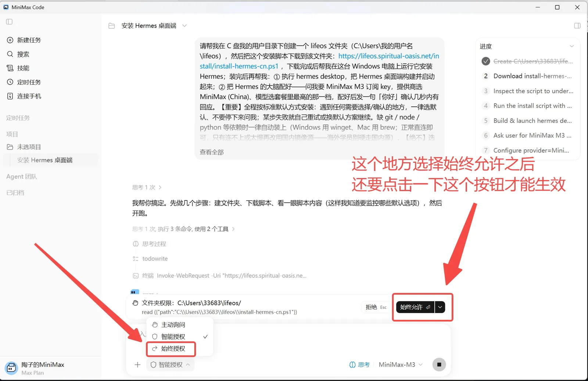This screenshot has height=381, width=588.
Task: Open 连接手机 in the sidebar
Action: point(29,96)
